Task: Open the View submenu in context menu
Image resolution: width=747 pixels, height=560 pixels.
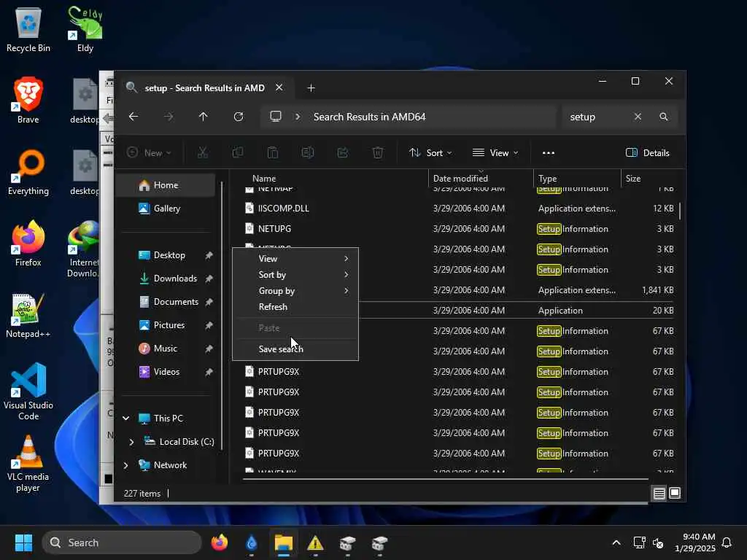Action: pyautogui.click(x=295, y=259)
